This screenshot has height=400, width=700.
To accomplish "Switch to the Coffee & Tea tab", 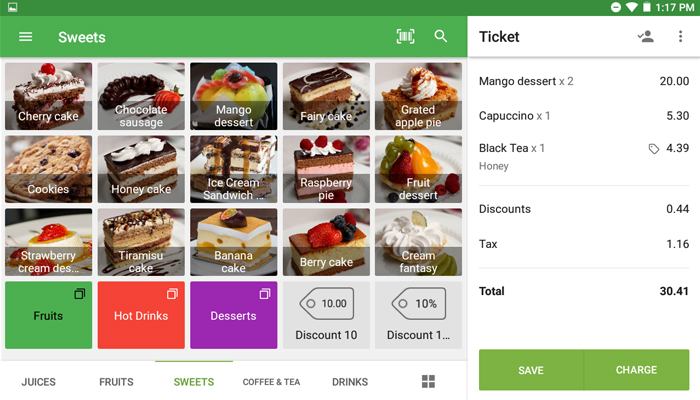I will [271, 382].
